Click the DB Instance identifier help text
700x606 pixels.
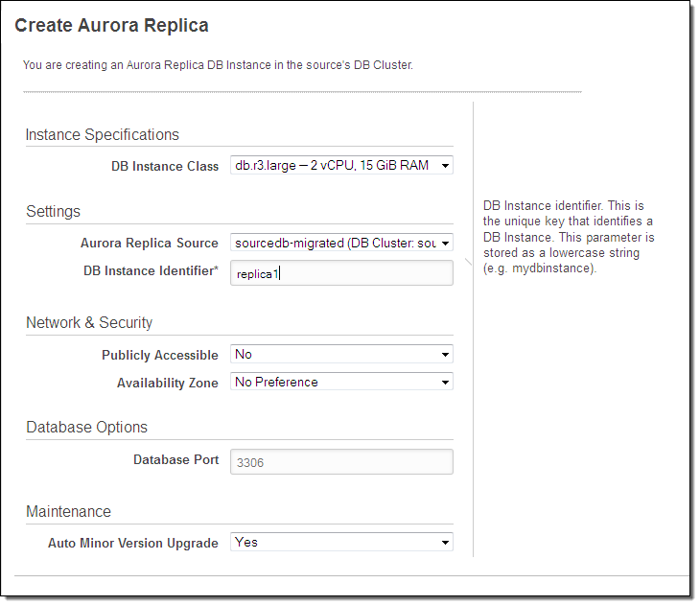coord(569,237)
